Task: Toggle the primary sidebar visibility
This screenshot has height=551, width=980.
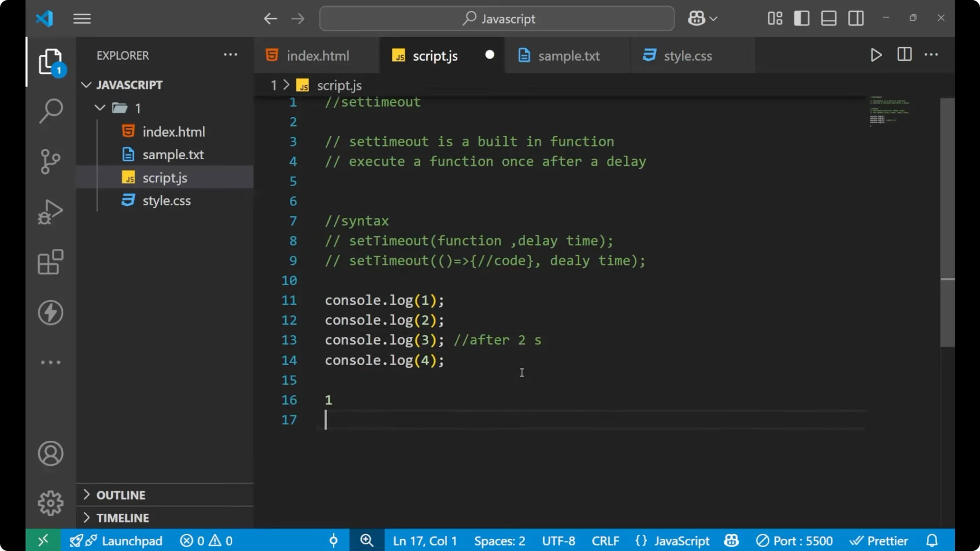Action: [x=801, y=18]
